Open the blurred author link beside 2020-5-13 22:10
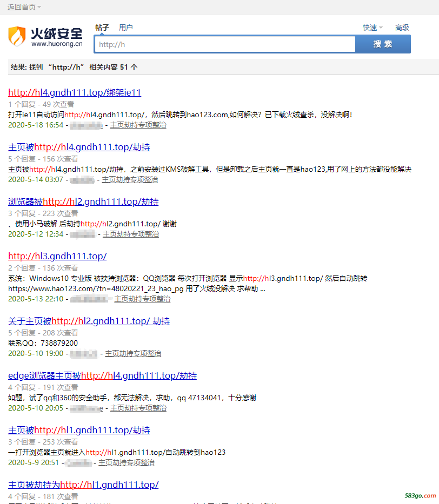439x504 pixels. 89,299
